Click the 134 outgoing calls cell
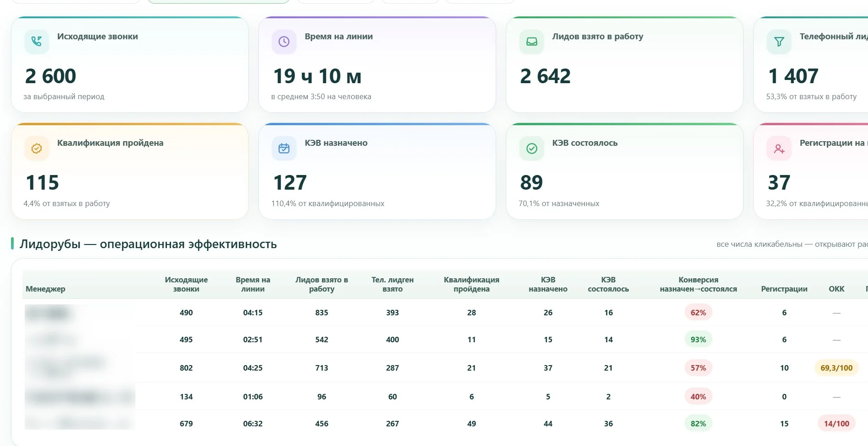Viewport: 868px width, 446px height. [186, 397]
